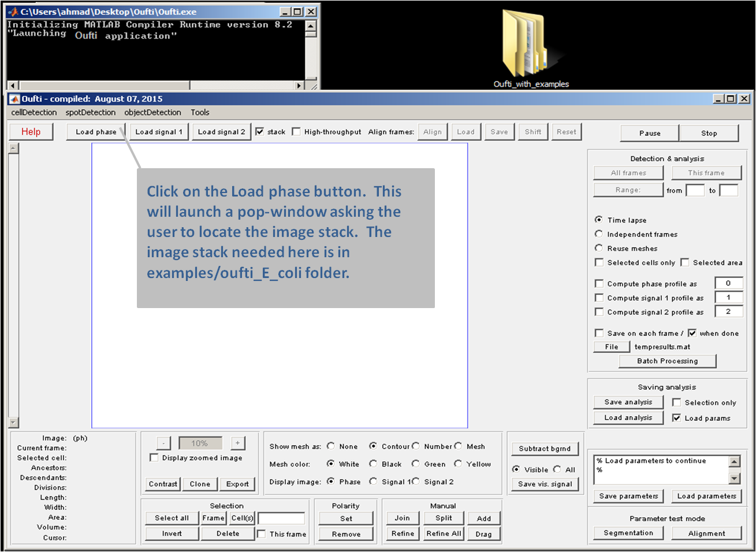Open the spotDetection menu

(x=90, y=113)
